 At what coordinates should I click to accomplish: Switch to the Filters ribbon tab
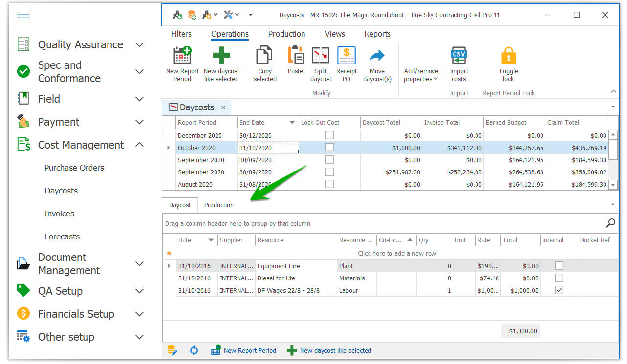[x=181, y=34]
